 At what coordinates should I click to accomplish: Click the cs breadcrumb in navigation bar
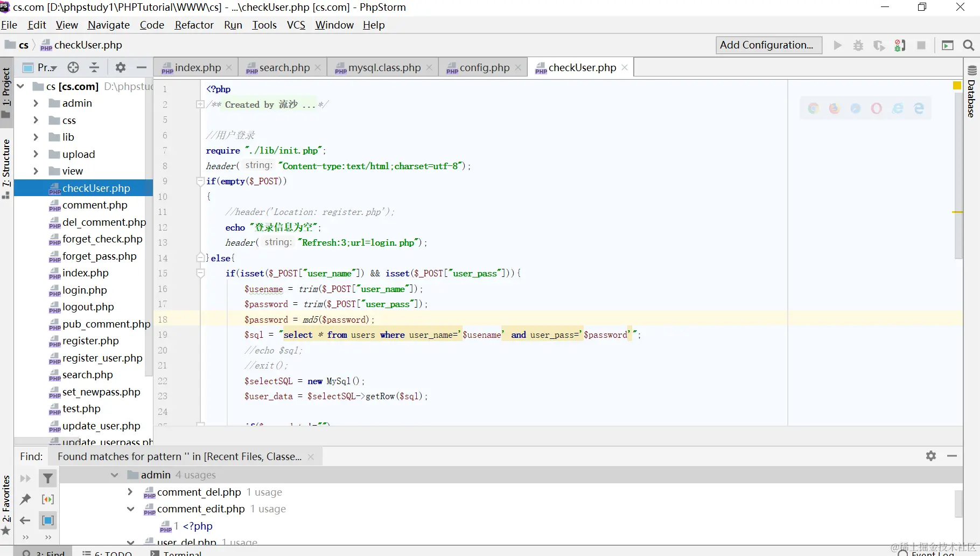click(x=17, y=45)
